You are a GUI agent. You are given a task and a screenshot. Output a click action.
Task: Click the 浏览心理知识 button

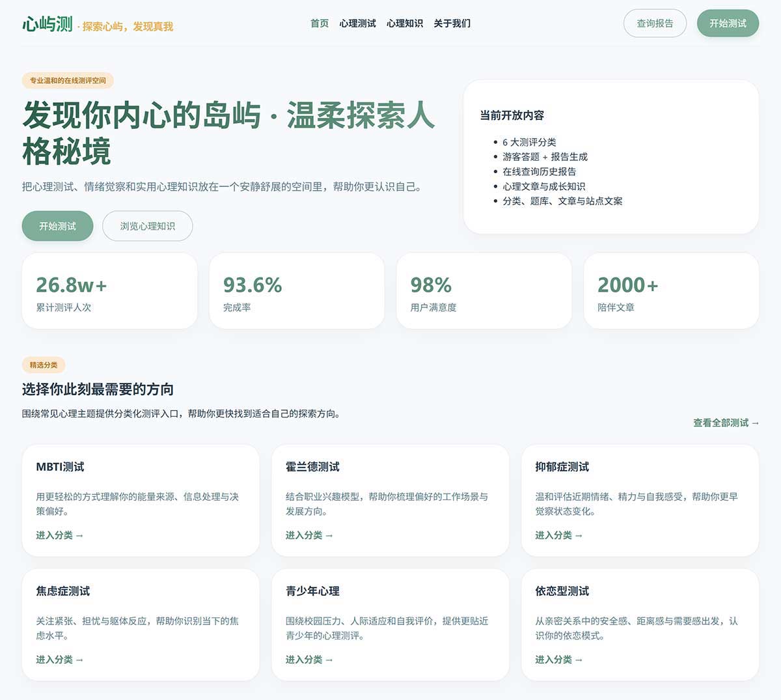[x=148, y=226]
